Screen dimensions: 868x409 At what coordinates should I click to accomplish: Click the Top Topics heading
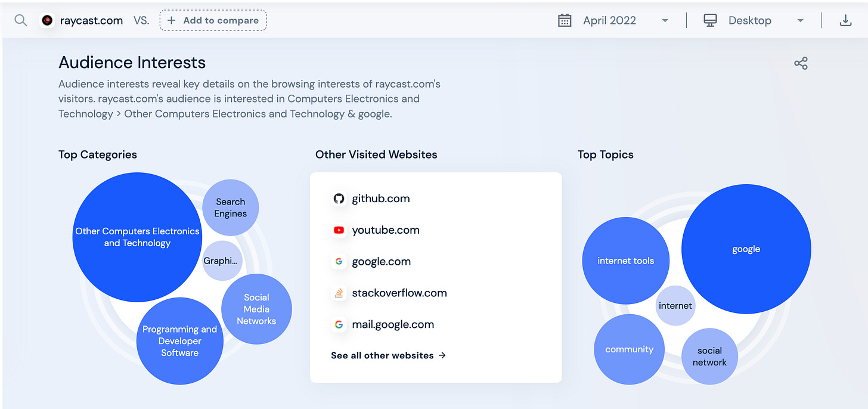(x=606, y=154)
